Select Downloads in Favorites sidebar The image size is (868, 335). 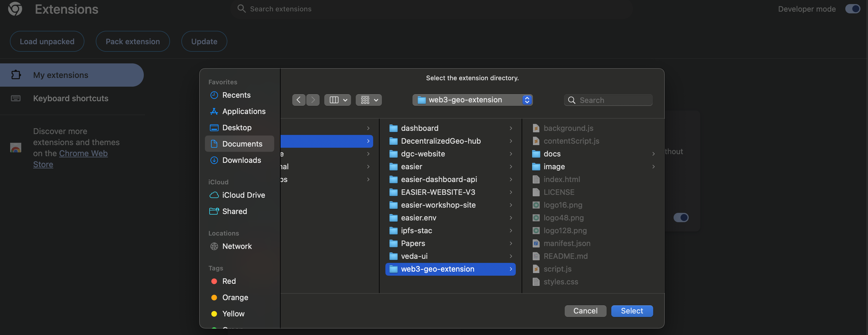point(240,160)
